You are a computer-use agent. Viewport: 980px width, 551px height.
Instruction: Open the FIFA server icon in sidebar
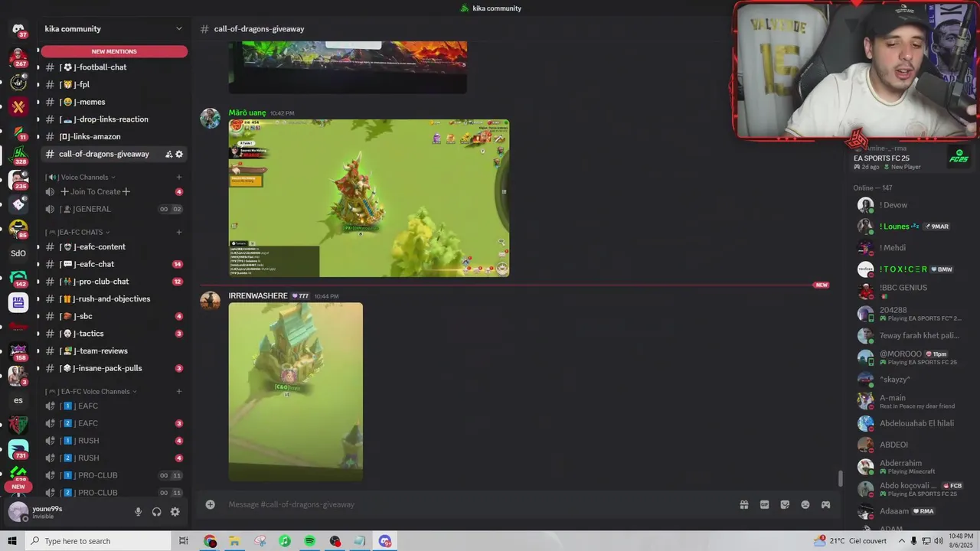[18, 302]
